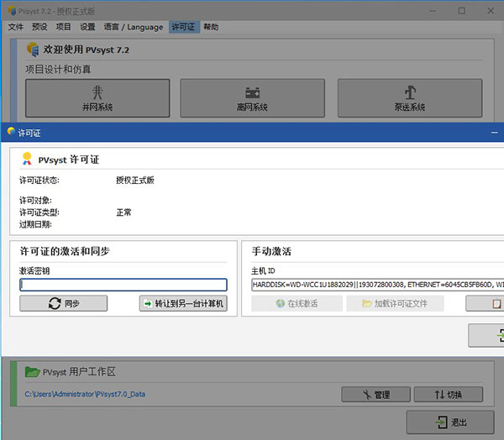Click 转让到另一台计算机 transfer button
Image resolution: width=504 pixels, height=440 pixels.
(x=183, y=303)
